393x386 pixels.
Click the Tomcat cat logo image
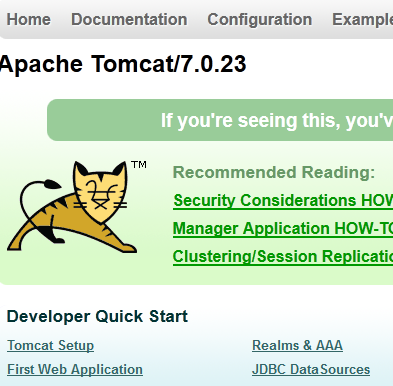(x=77, y=206)
